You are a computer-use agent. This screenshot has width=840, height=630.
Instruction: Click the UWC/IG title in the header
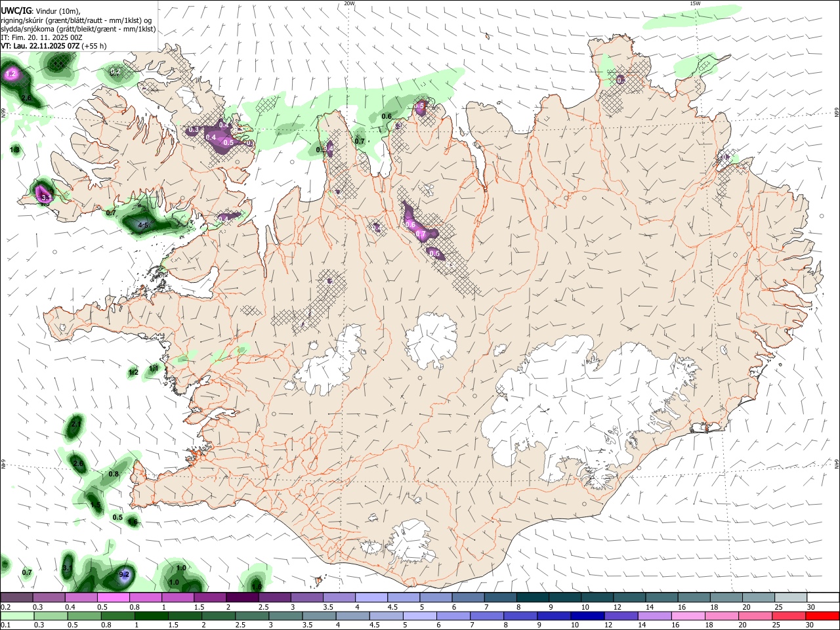16,11
